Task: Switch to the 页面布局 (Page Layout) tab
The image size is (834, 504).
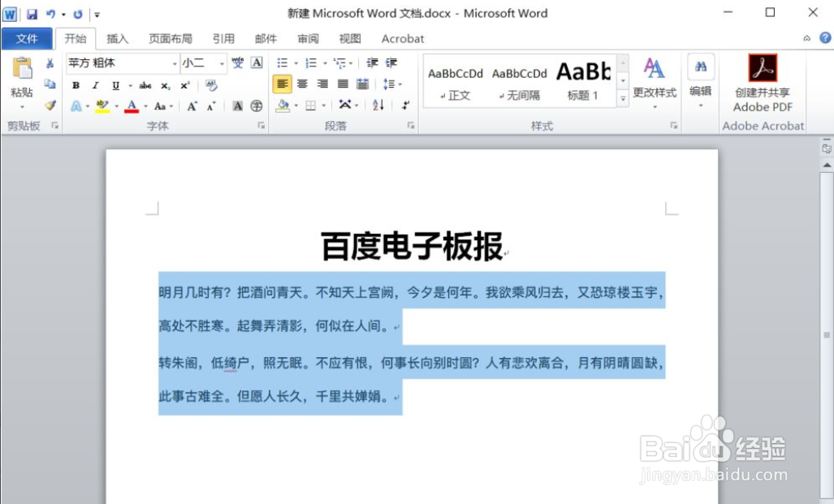Action: [171, 38]
